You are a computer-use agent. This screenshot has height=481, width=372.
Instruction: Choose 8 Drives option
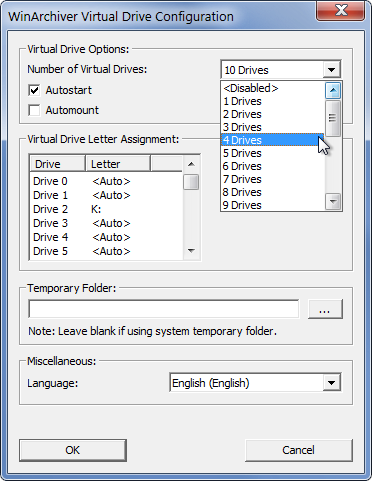(x=272, y=192)
